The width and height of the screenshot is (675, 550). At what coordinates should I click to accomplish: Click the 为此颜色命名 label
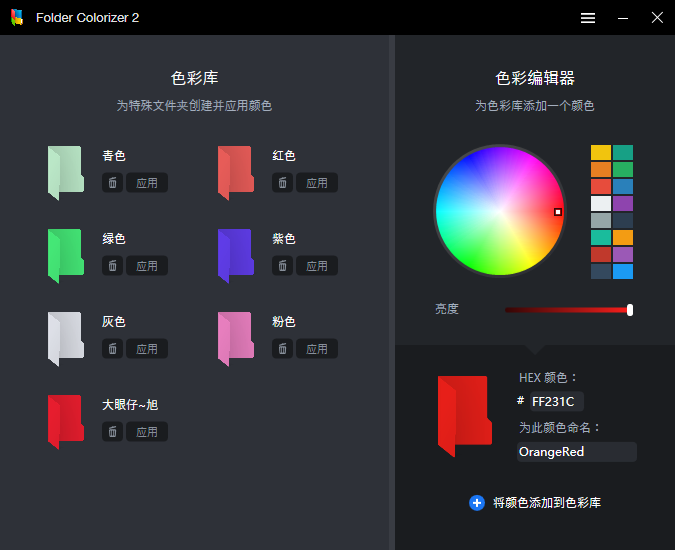[x=559, y=427]
